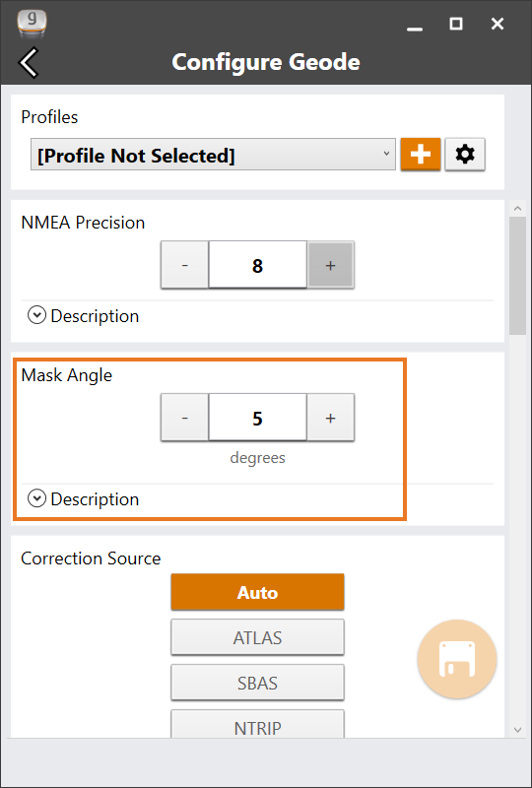Click the scrollbar down arrow
The height and width of the screenshot is (788, 532).
518,730
